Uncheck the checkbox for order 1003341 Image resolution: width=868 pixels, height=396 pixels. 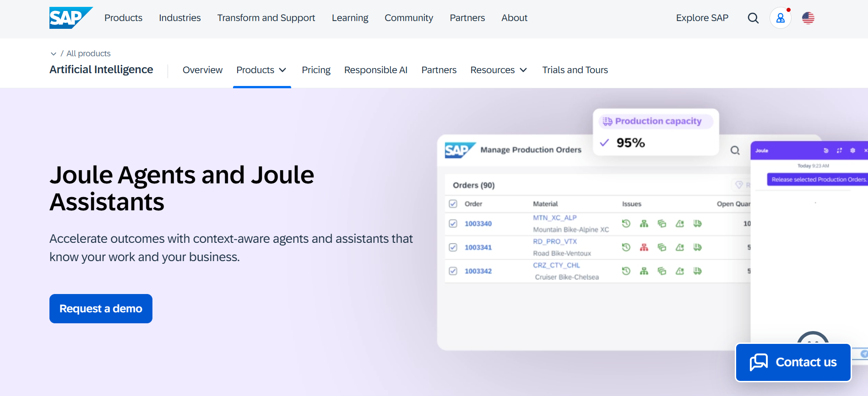453,247
